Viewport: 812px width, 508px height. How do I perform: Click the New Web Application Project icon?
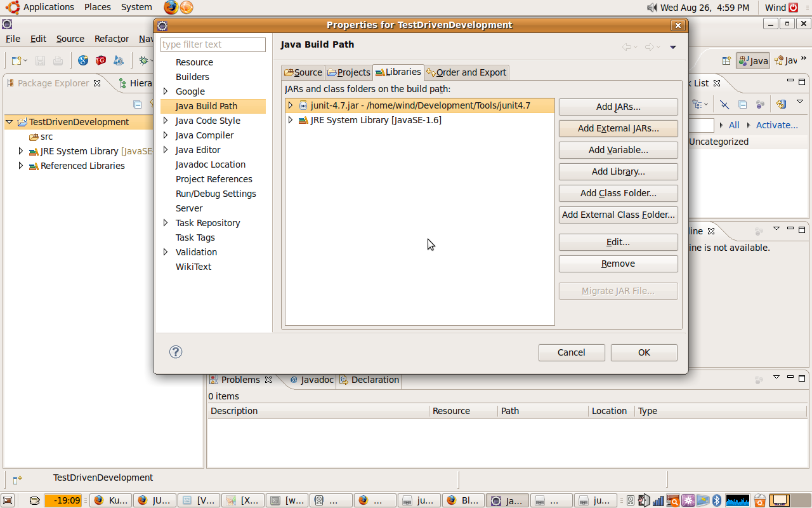(x=83, y=61)
